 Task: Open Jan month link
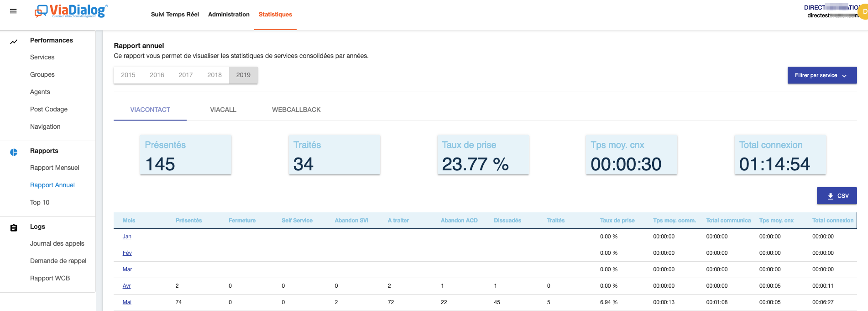click(x=127, y=237)
